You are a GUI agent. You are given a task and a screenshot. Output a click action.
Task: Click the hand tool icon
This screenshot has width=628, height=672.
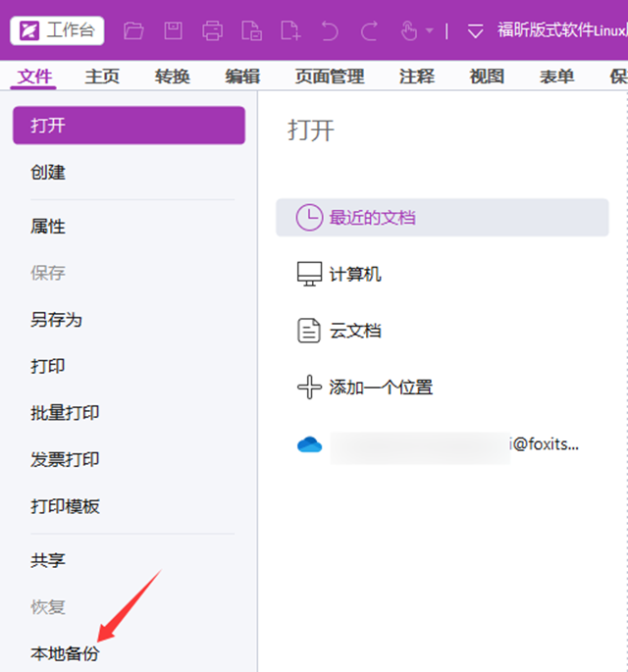(409, 30)
